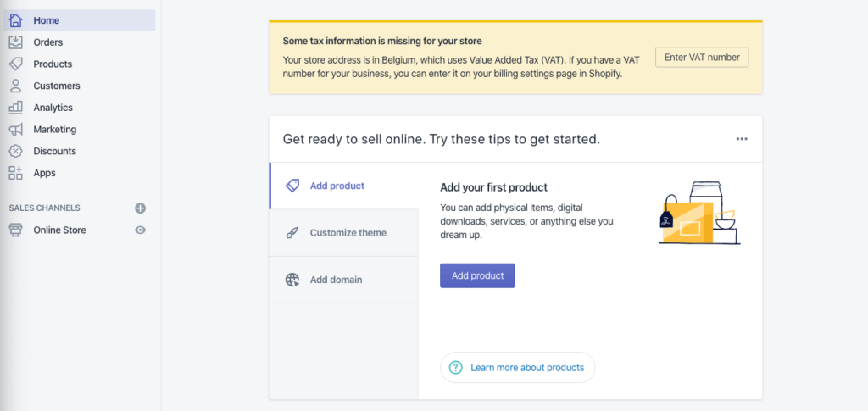Image resolution: width=868 pixels, height=411 pixels.
Task: Open Analytics via bar chart icon
Action: [15, 108]
